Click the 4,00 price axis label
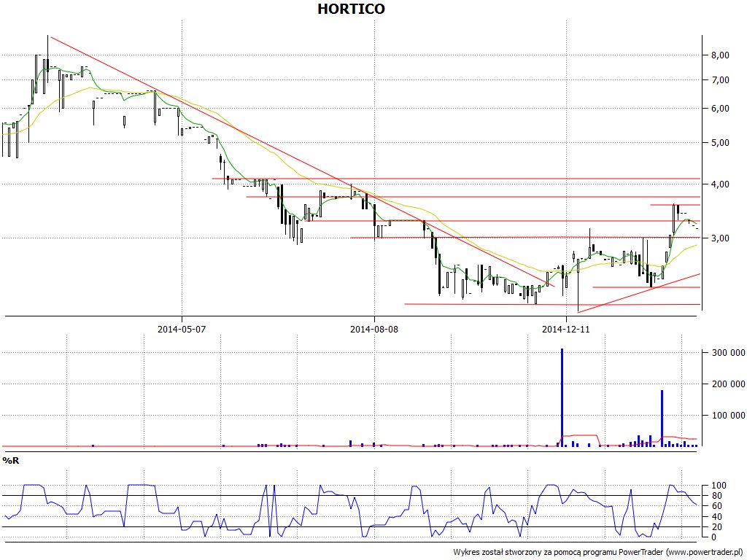The width and height of the screenshot is (747, 560). 720,184
